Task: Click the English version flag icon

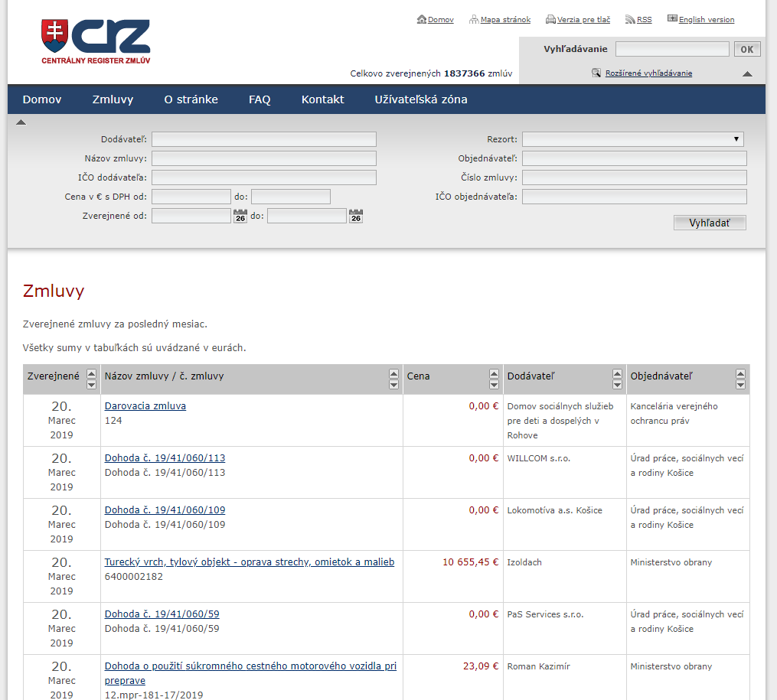Action: coord(672,19)
